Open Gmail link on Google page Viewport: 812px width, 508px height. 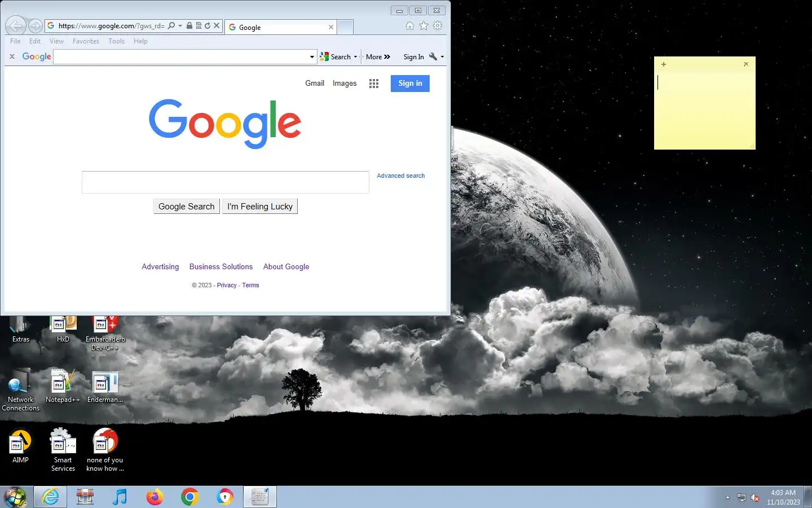point(315,83)
